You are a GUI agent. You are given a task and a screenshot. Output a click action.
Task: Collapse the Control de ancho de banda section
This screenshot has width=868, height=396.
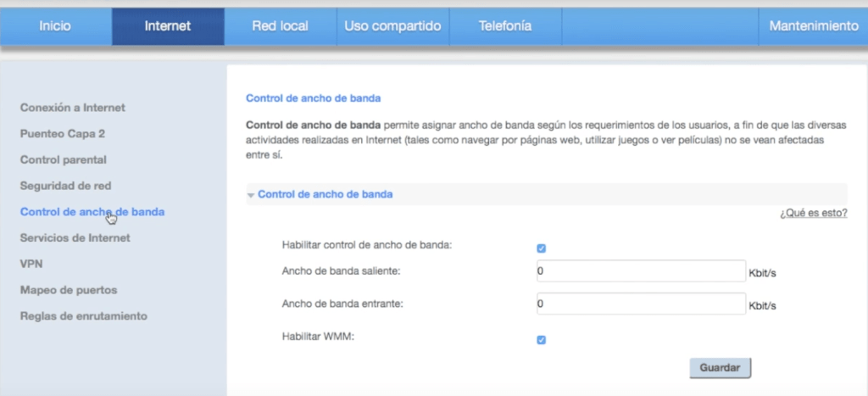[325, 194]
